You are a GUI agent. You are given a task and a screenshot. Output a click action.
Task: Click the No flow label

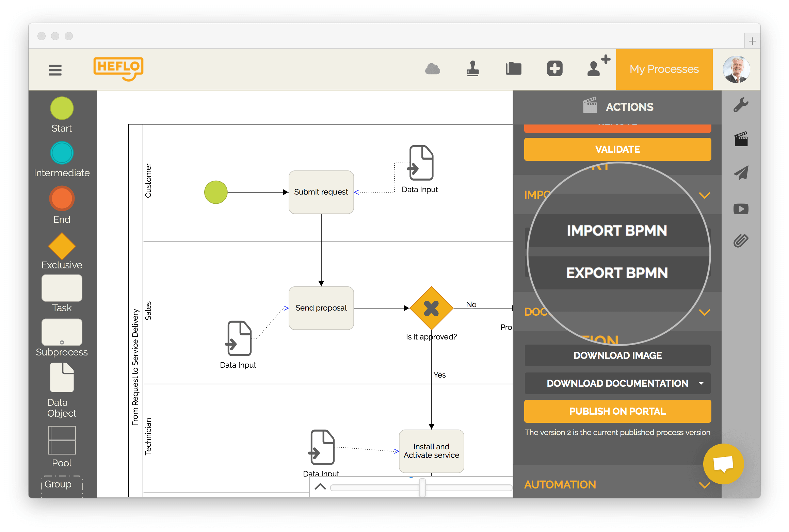[x=471, y=304]
